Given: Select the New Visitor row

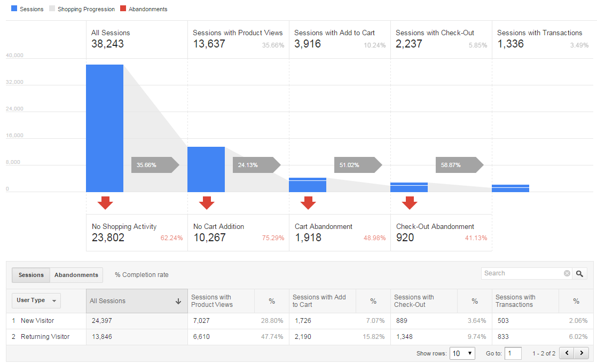Looking at the screenshot, I should [37, 321].
